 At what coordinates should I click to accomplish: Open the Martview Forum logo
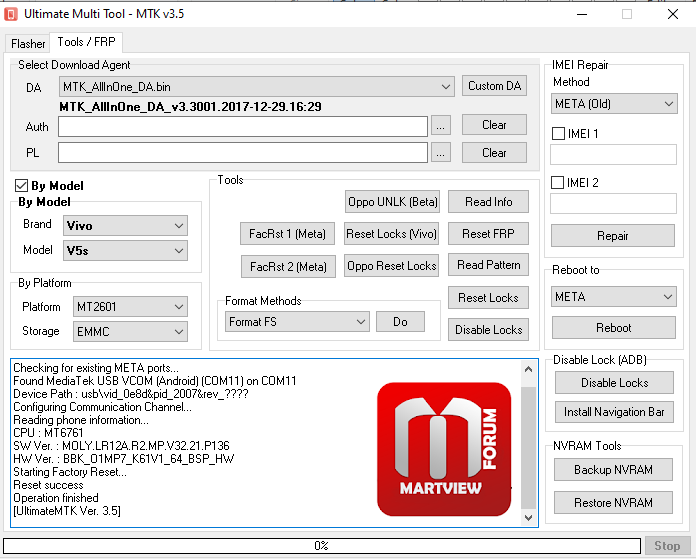(444, 449)
